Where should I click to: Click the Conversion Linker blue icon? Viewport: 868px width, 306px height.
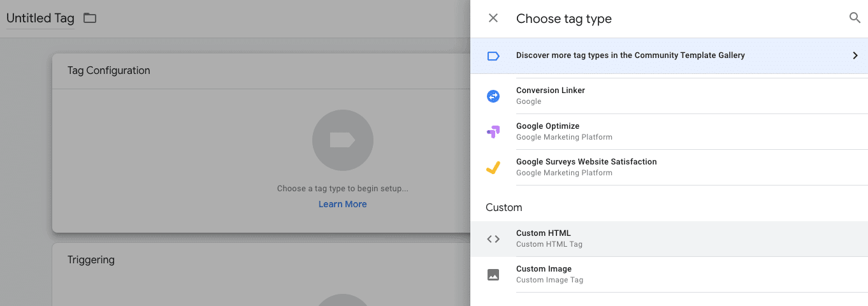coord(493,96)
